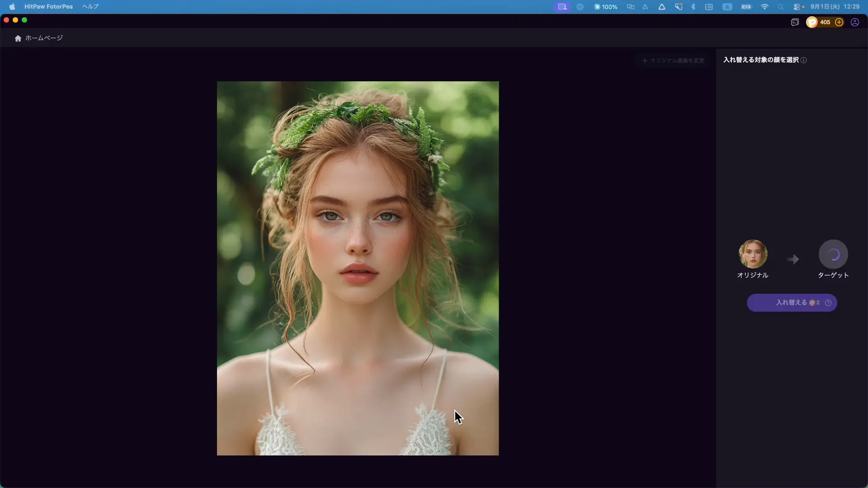868x488 pixels.
Task: Click the help icon on 入れ替える button
Action: [x=828, y=303]
